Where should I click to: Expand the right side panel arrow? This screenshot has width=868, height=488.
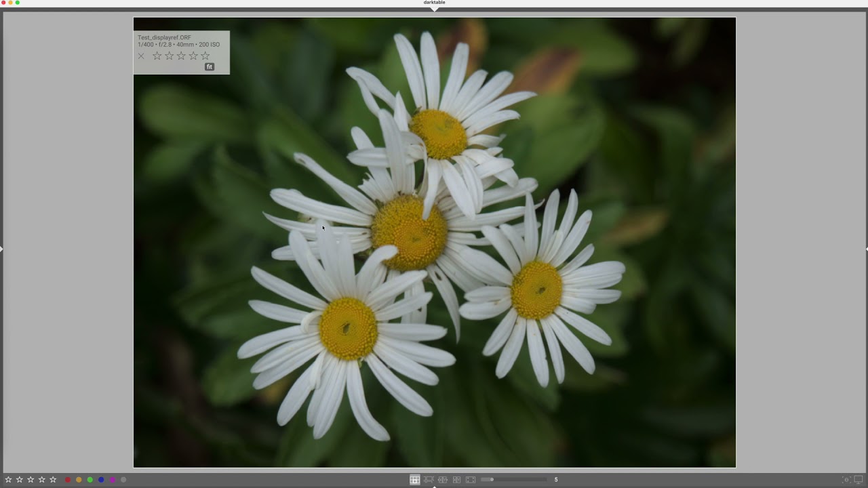(x=866, y=249)
